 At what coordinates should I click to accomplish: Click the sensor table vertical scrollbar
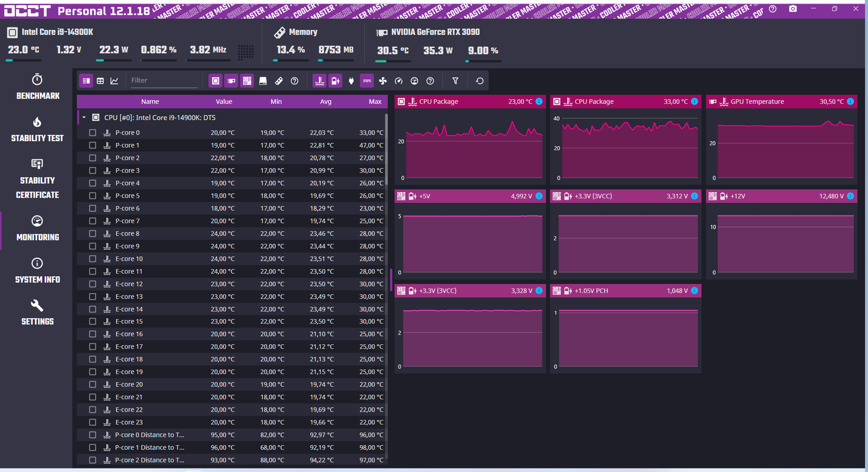coord(387,149)
